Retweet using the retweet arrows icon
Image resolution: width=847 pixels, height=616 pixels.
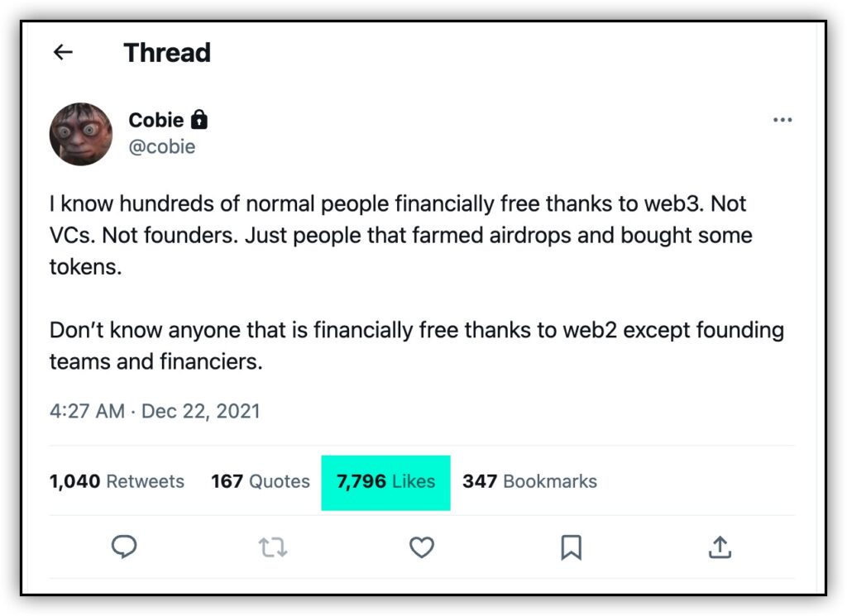[x=273, y=547]
